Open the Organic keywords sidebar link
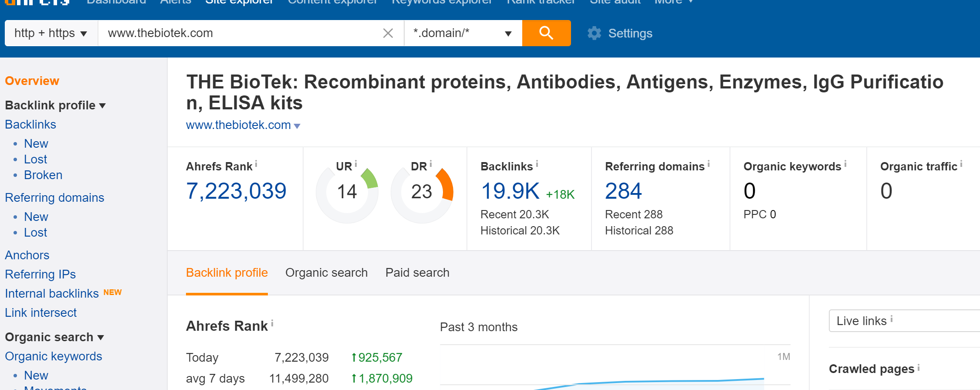The width and height of the screenshot is (980, 390). pos(53,356)
